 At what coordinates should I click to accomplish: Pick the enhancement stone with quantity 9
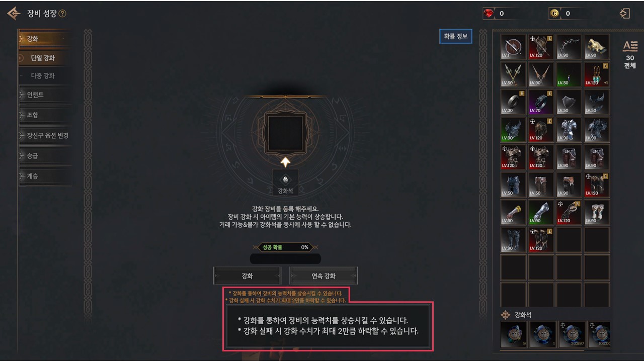pyautogui.click(x=513, y=335)
